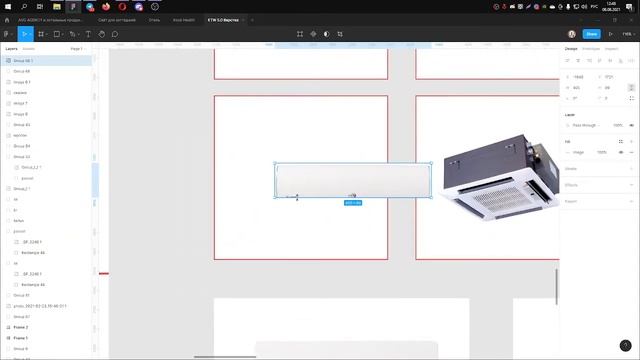Screen dimensions: 640x360
Task: Switch to the Assets tab
Action: pyautogui.click(x=29, y=49)
